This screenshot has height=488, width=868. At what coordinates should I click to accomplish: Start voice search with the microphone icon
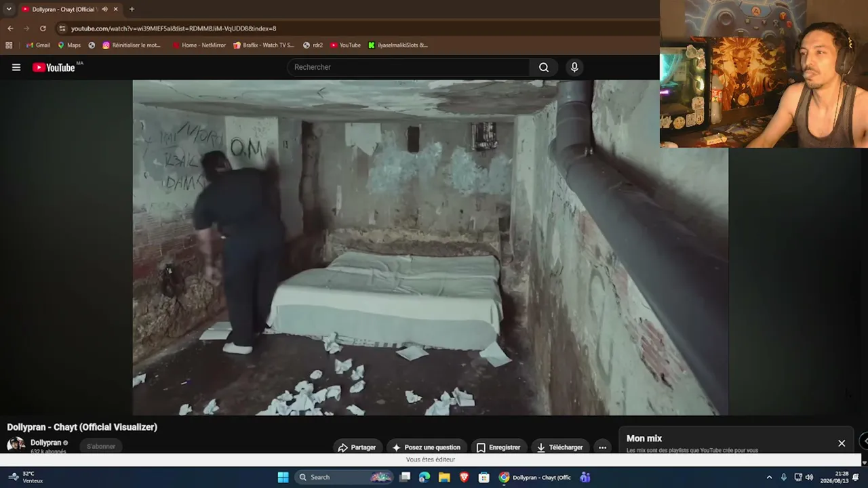(x=574, y=67)
